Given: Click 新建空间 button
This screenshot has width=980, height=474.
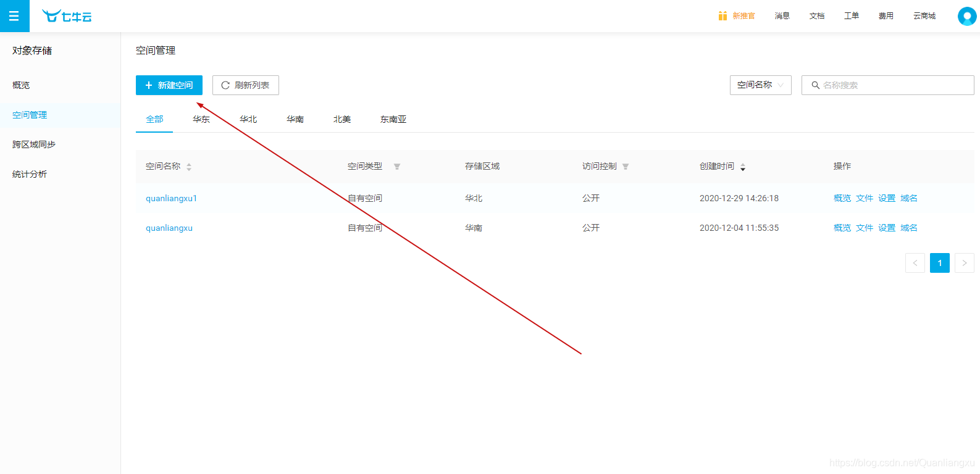Looking at the screenshot, I should pyautogui.click(x=169, y=85).
